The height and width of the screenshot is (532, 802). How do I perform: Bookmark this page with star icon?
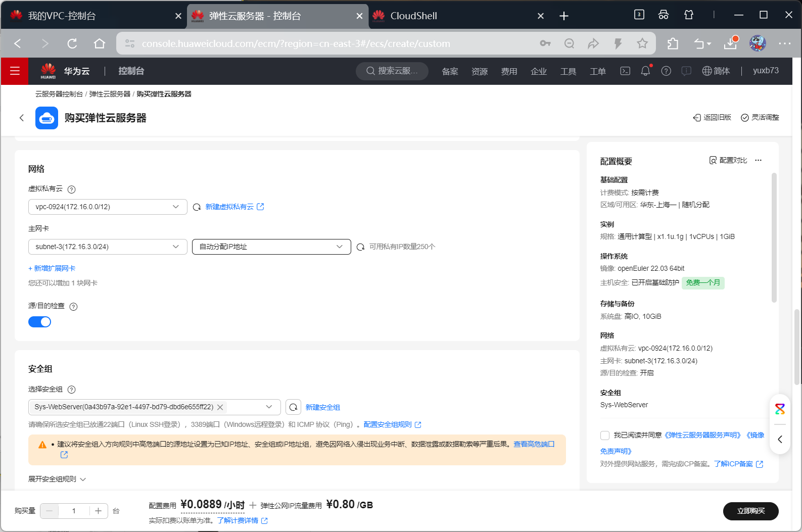point(642,43)
